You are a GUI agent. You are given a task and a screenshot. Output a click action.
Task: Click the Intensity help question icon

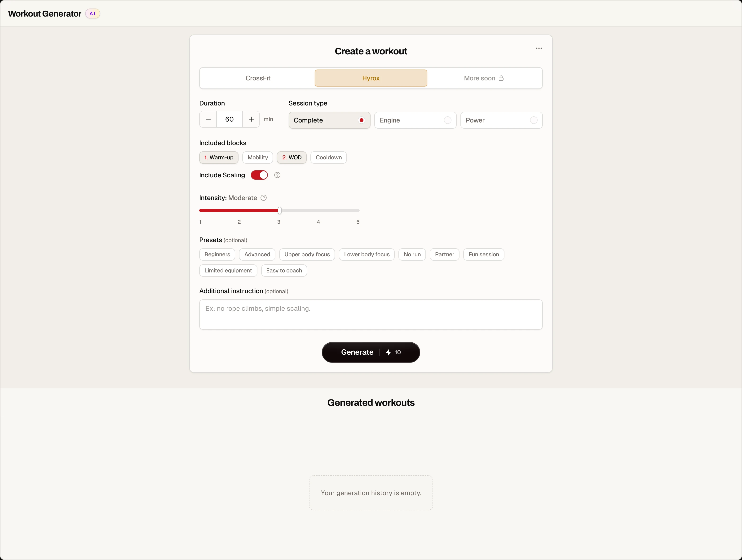pyautogui.click(x=264, y=198)
